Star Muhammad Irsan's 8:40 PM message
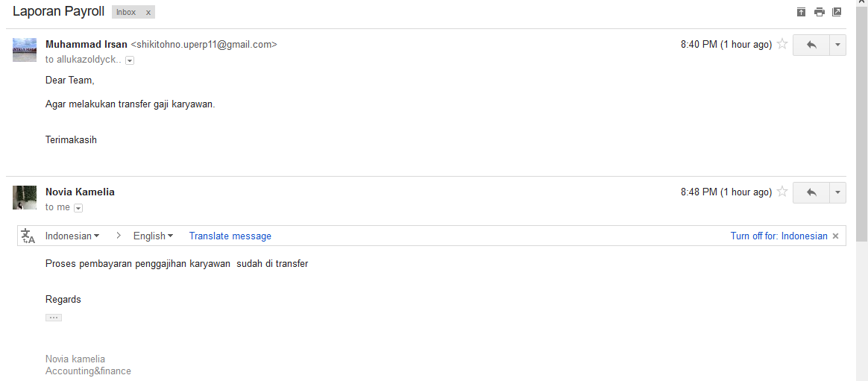This screenshot has height=381, width=868. point(782,44)
